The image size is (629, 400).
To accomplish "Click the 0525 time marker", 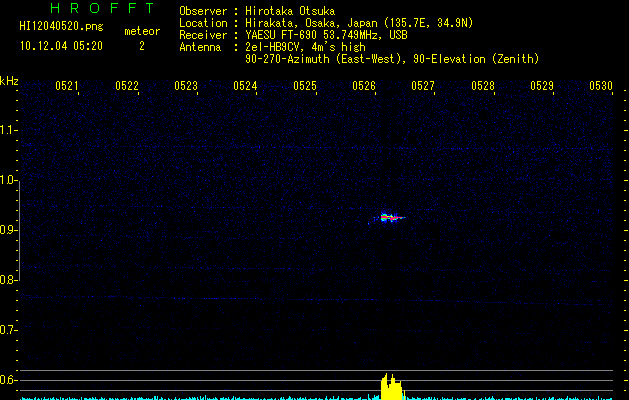I will pos(305,86).
